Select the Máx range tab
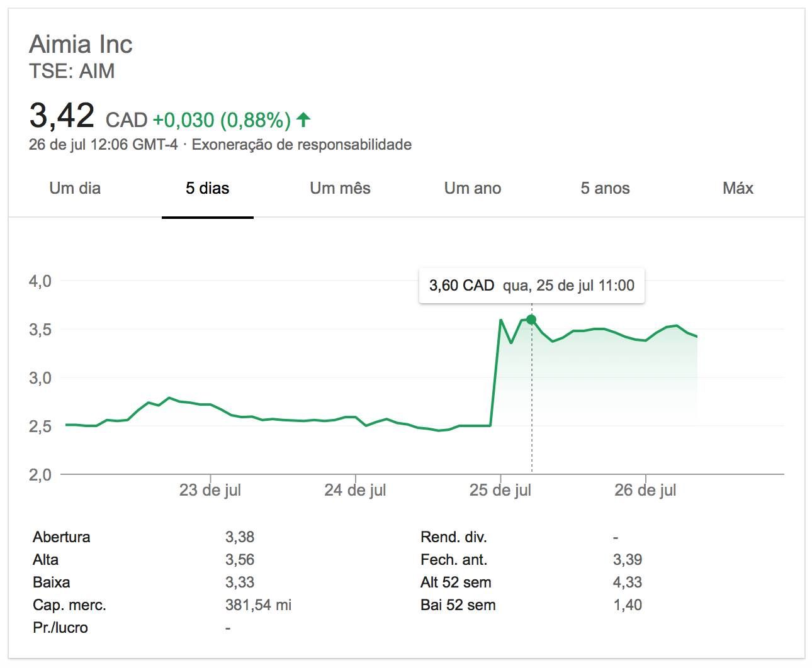812x668 pixels. [x=738, y=188]
